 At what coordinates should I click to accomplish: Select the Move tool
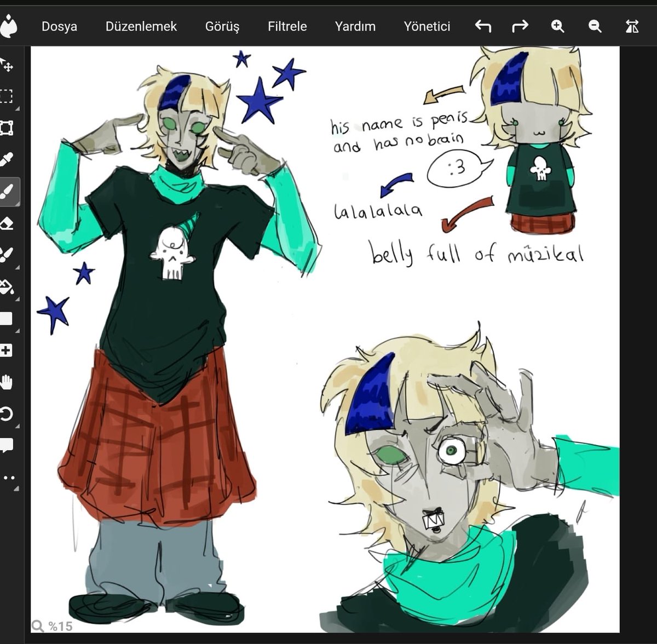point(7,65)
